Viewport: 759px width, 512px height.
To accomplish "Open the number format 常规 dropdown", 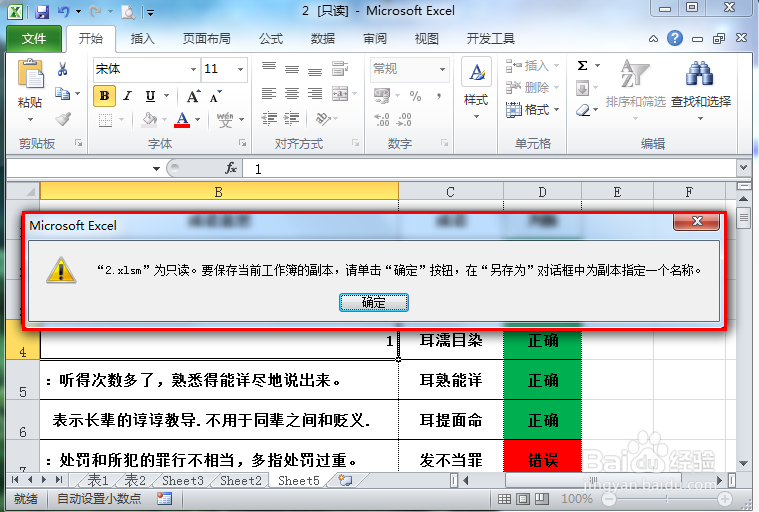I will (x=442, y=69).
